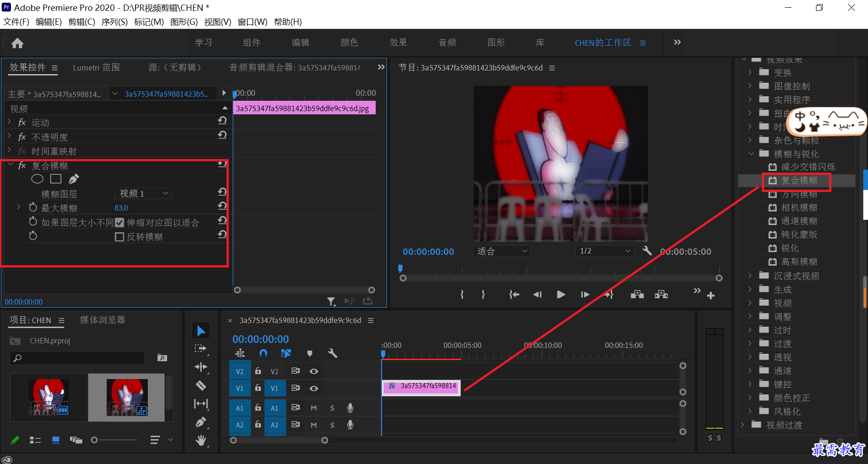Screen dimensions: 868x464
Task: Expand 变换 effects folder
Action: (750, 72)
